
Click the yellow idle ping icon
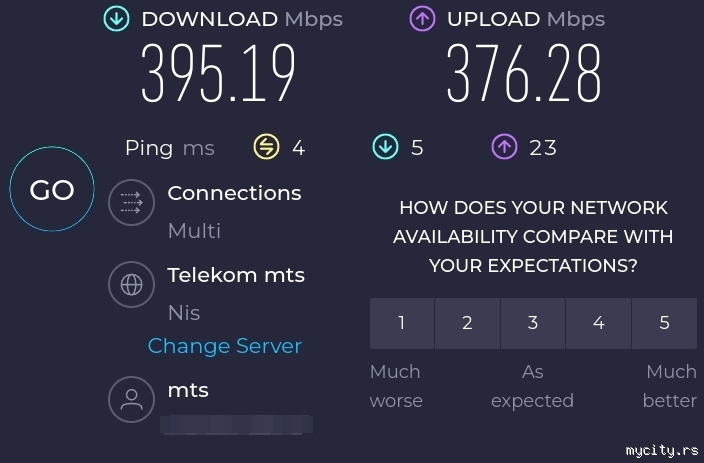[267, 148]
